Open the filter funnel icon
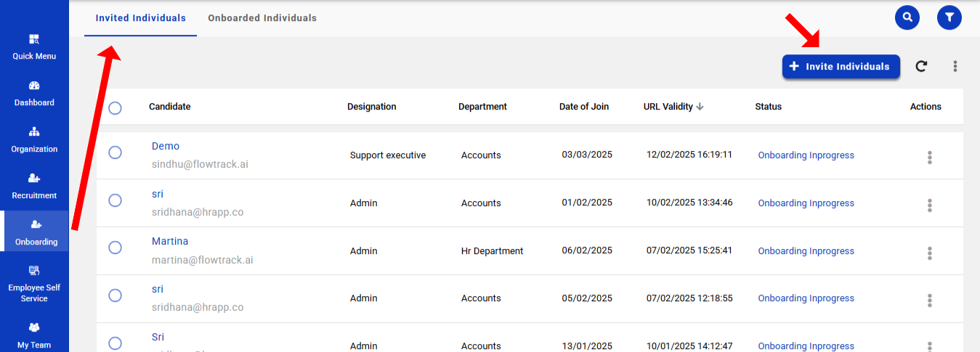The width and height of the screenshot is (980, 352). click(949, 17)
